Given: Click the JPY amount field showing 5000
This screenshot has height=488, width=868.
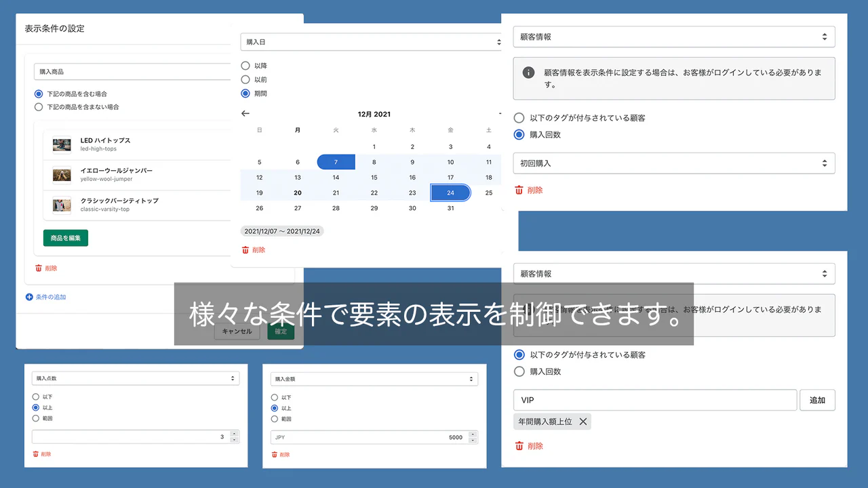Looking at the screenshot, I should (x=369, y=438).
